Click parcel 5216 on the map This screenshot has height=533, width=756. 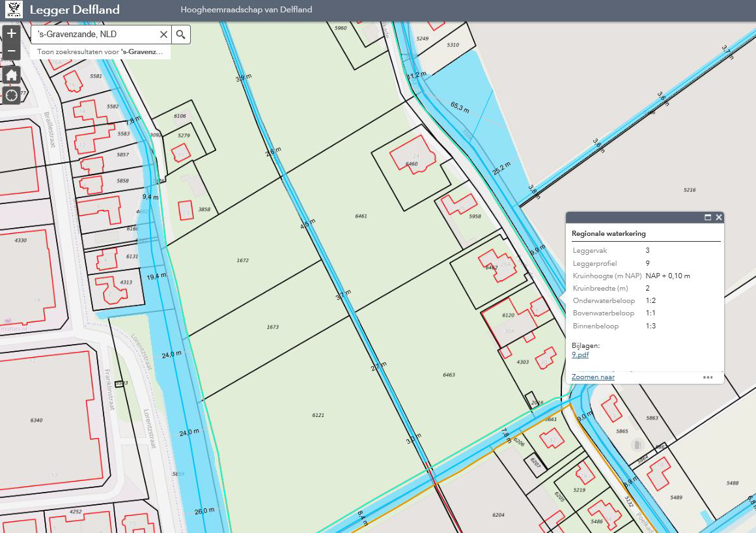(x=690, y=190)
